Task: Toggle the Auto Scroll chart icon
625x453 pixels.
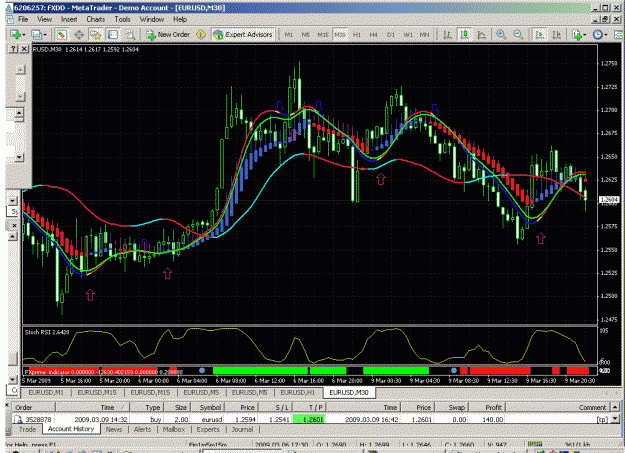Action: tap(540, 35)
